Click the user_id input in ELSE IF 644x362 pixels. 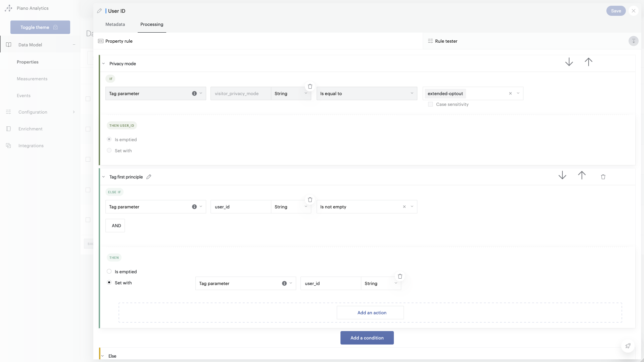click(240, 207)
